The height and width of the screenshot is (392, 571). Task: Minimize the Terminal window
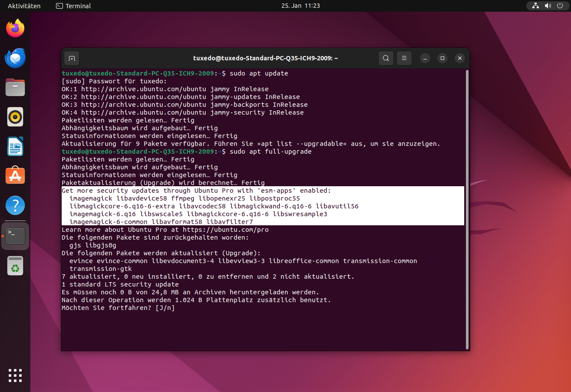425,58
